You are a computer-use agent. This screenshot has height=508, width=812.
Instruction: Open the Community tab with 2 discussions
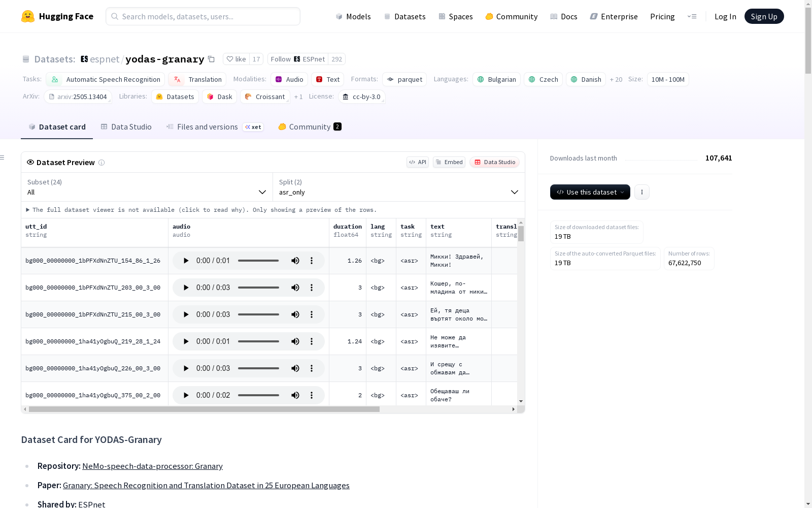[310, 127]
